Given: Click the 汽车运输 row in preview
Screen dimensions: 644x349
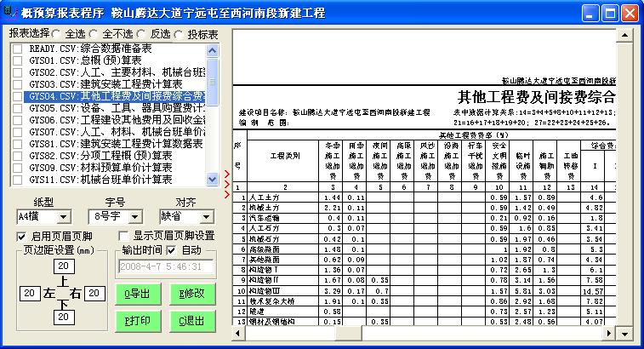Looking at the screenshot, I should 425,218.
